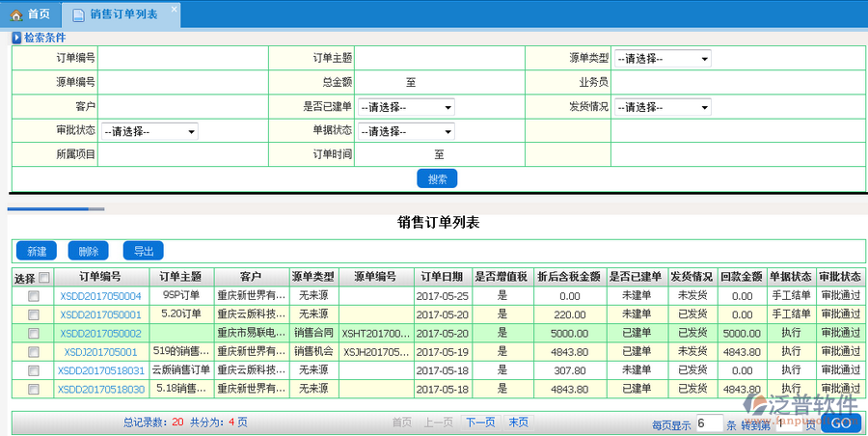
Task: Expand the 审批状态 dropdown
Action: (x=149, y=131)
